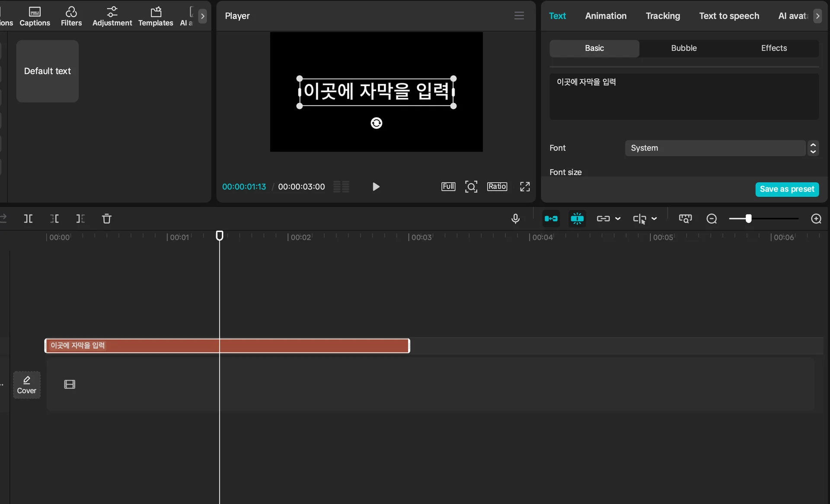830x504 pixels.
Task: Select the Bubble tab
Action: tap(684, 48)
